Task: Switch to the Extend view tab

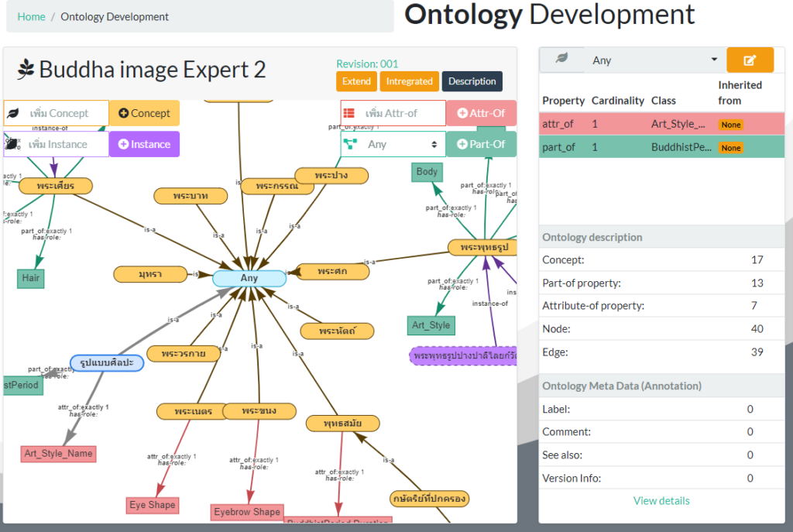Action: pyautogui.click(x=356, y=81)
